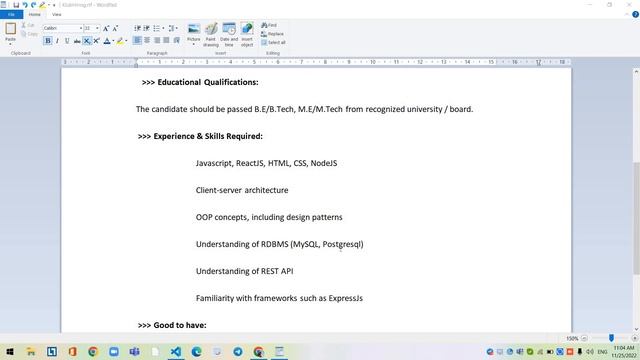Image resolution: width=640 pixels, height=360 pixels.
Task: Undo the last action
Action: 25,5
